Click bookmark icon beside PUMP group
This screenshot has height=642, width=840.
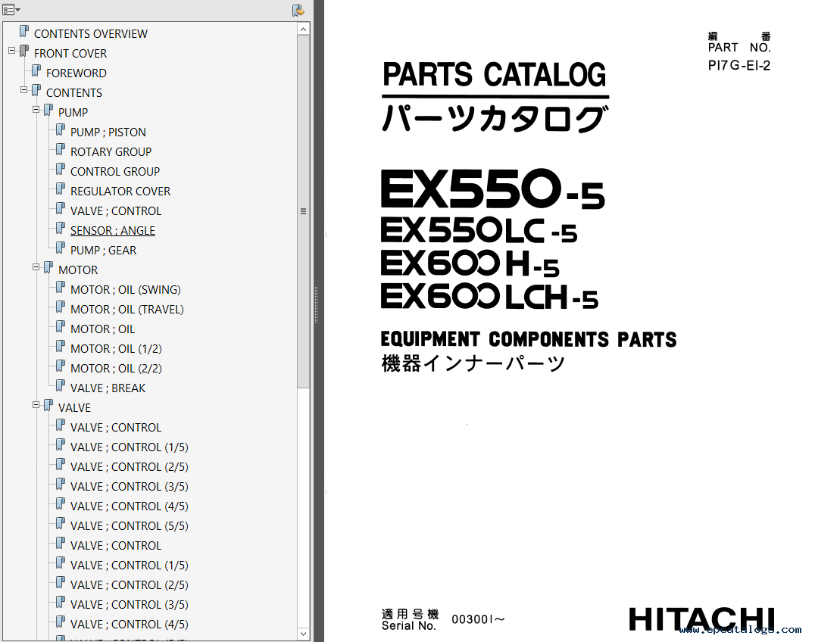pyautogui.click(x=48, y=111)
